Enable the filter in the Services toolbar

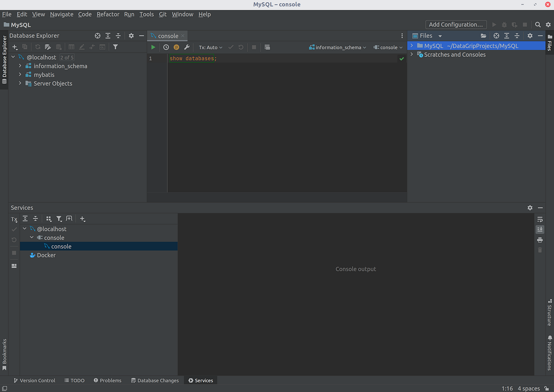coord(59,218)
